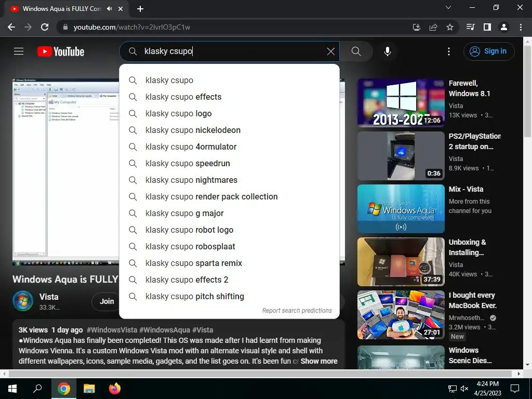Viewport: 532px width, 399px height.
Task: Go back with browser back arrow
Action: point(11,27)
